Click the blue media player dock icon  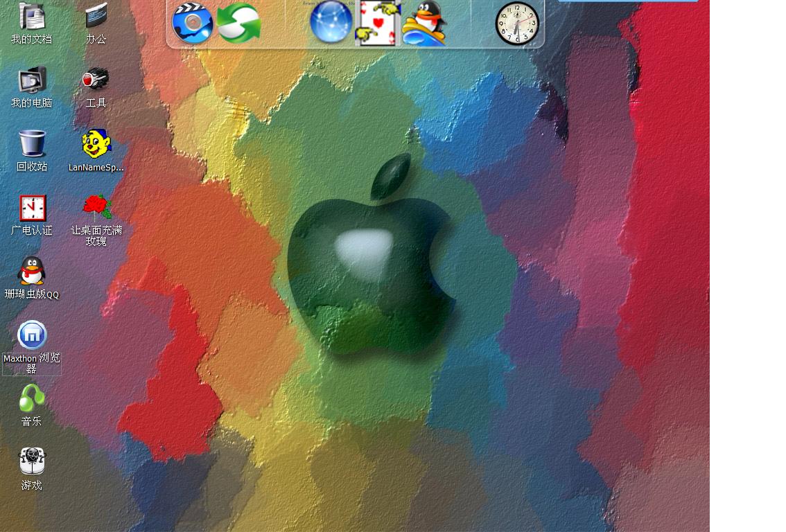(192, 23)
